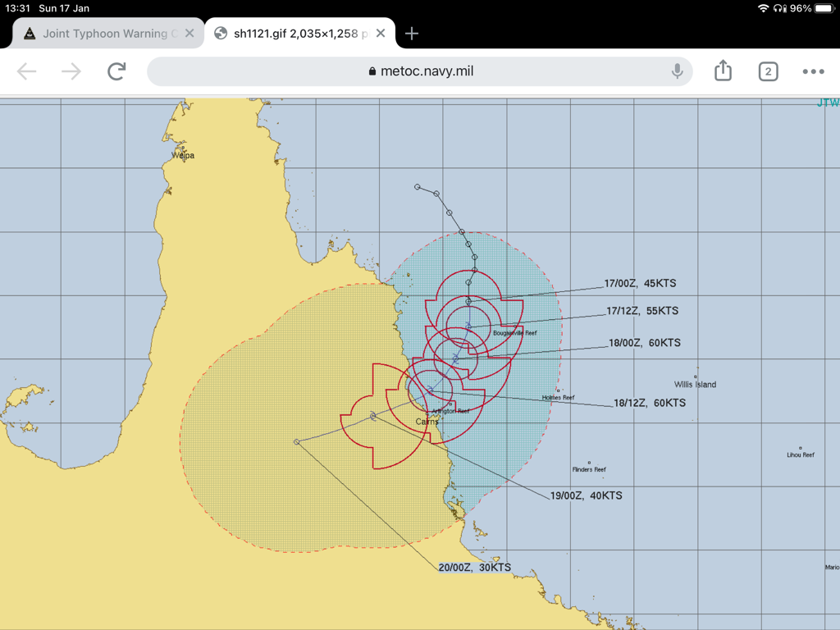Close the sh1121.gif tab
This screenshot has width=840, height=630.
point(381,33)
